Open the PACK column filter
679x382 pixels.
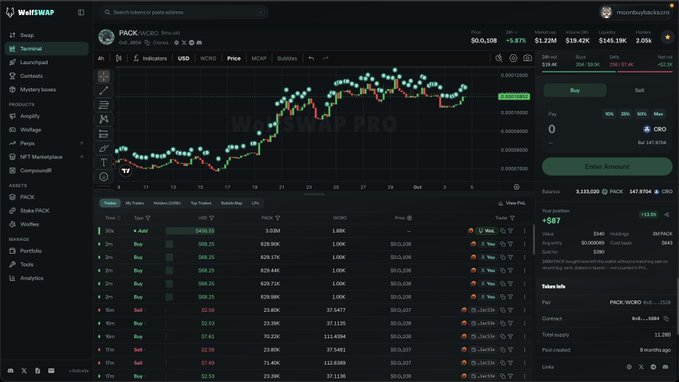(x=277, y=218)
